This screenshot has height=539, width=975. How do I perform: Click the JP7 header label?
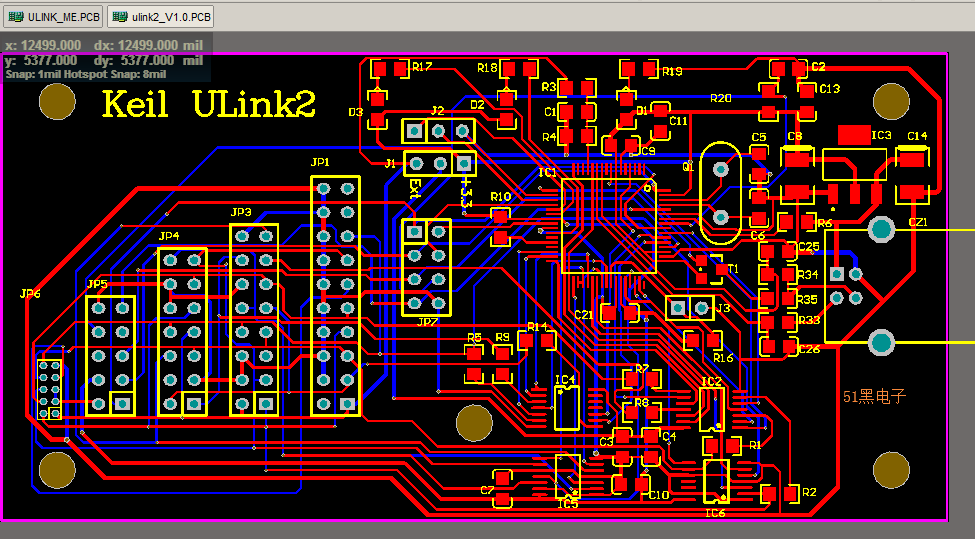coord(427,322)
